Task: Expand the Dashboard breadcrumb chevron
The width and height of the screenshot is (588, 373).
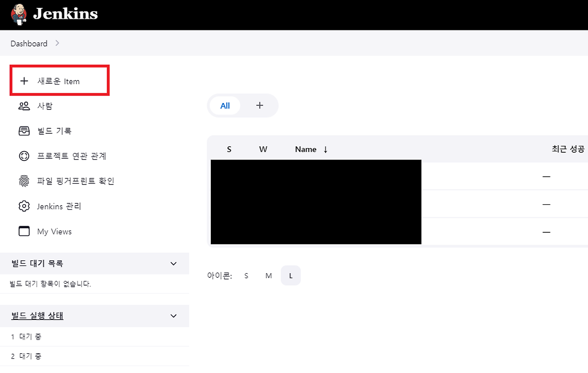Action: click(x=57, y=43)
